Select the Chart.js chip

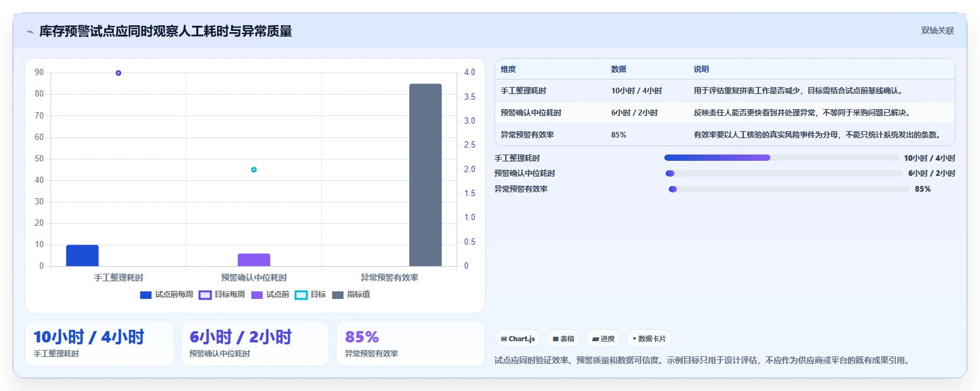518,339
